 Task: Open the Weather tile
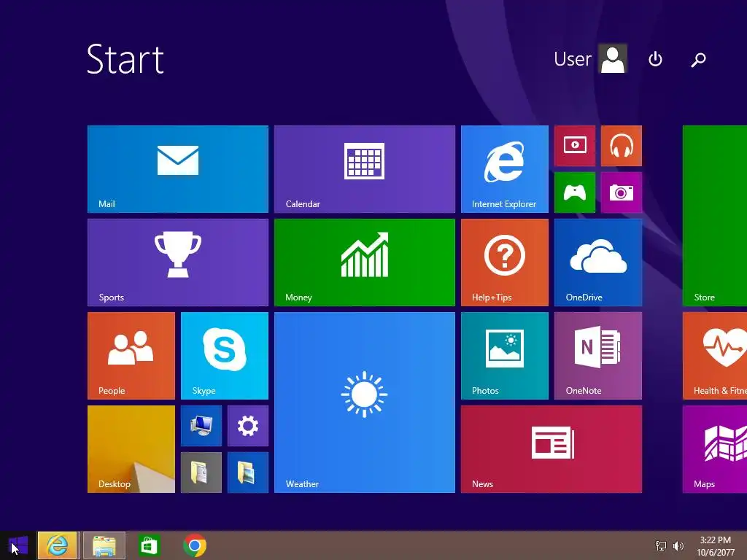tap(365, 402)
